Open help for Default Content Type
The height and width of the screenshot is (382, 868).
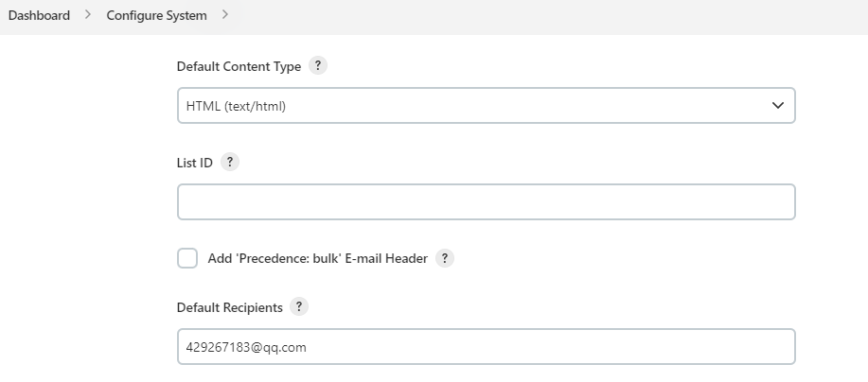pos(318,66)
